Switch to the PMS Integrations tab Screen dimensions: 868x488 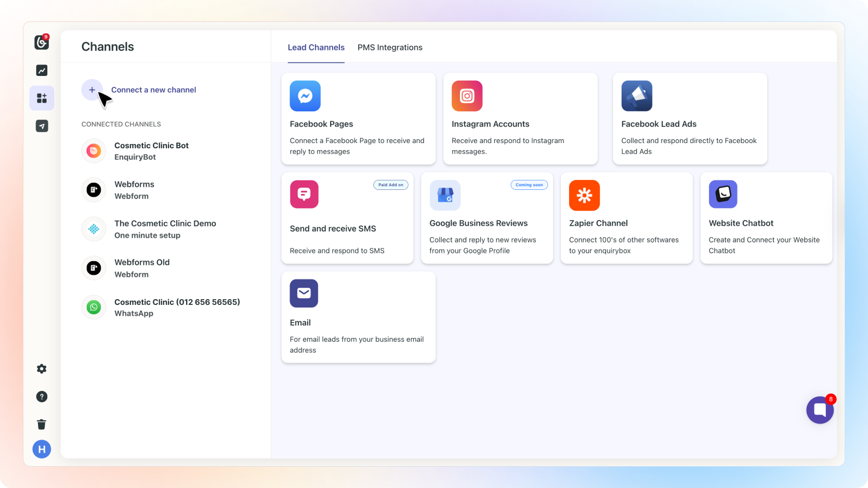click(x=390, y=47)
